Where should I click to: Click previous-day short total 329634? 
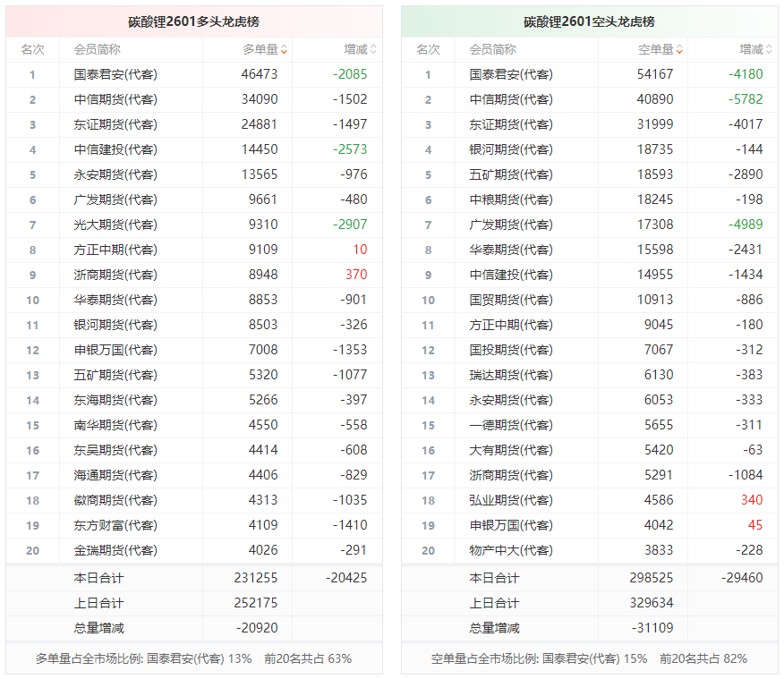pyautogui.click(x=651, y=603)
